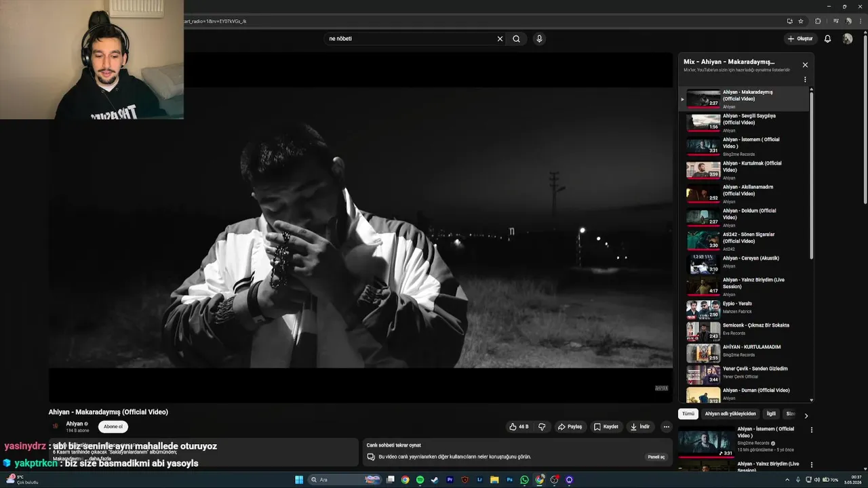Screen dimensions: 868x488
Task: Open taskbar volume control
Action: (x=818, y=480)
